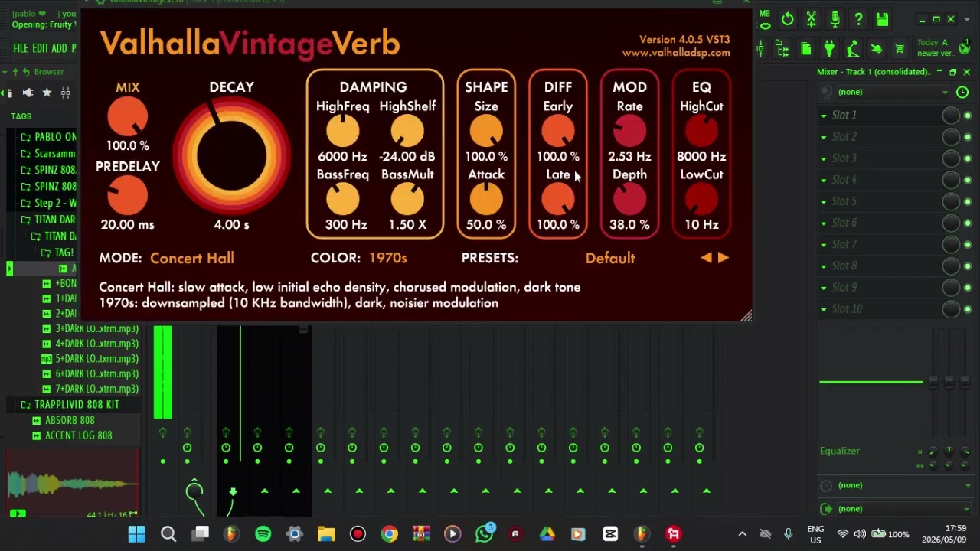Open the Slot 1 plugin dropdown arrow

click(824, 116)
